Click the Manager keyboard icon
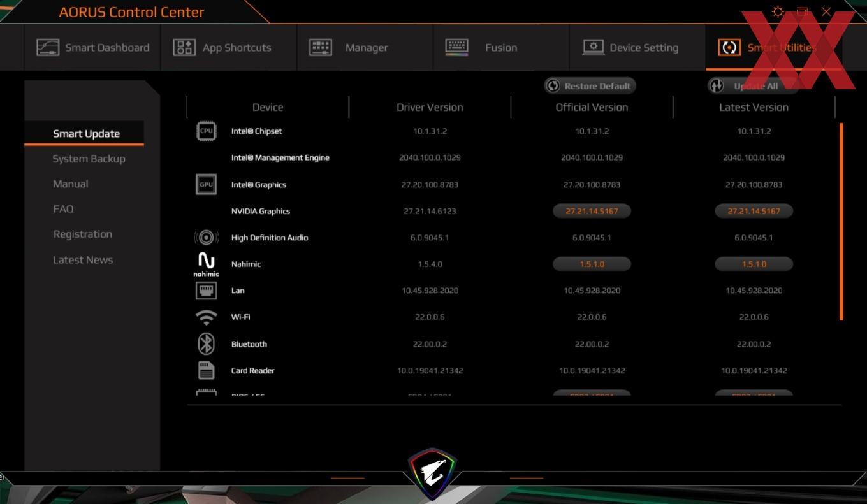 (x=321, y=48)
